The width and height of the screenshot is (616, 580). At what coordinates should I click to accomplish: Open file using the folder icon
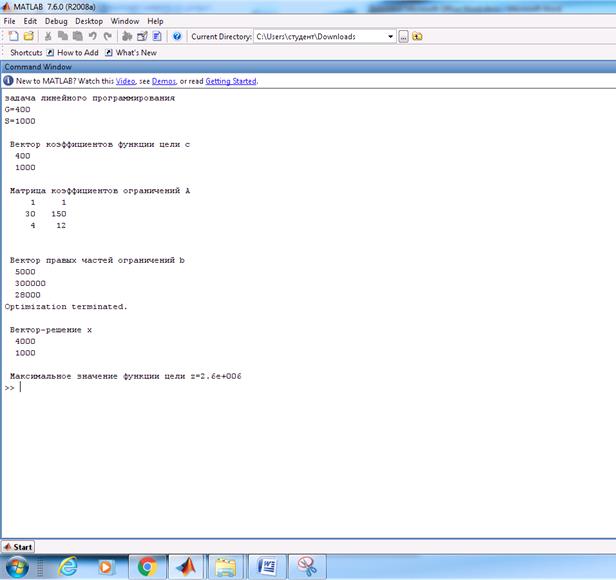coord(29,36)
